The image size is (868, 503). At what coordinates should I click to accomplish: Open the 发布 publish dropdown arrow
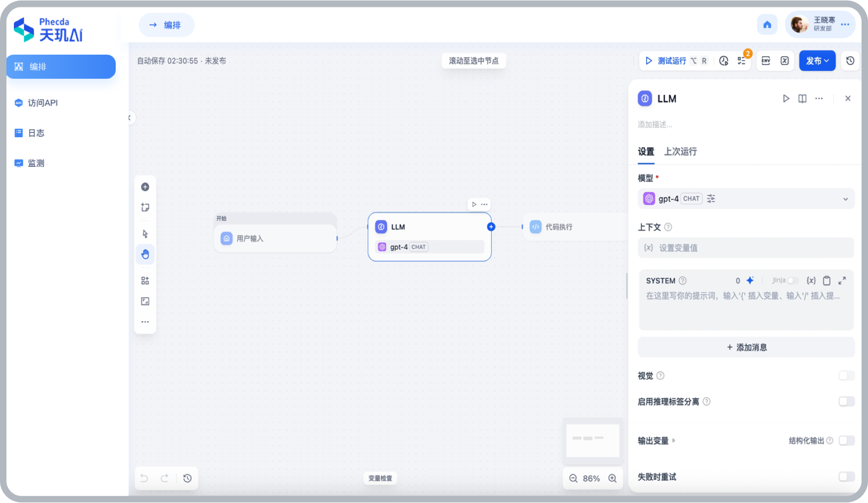click(826, 61)
